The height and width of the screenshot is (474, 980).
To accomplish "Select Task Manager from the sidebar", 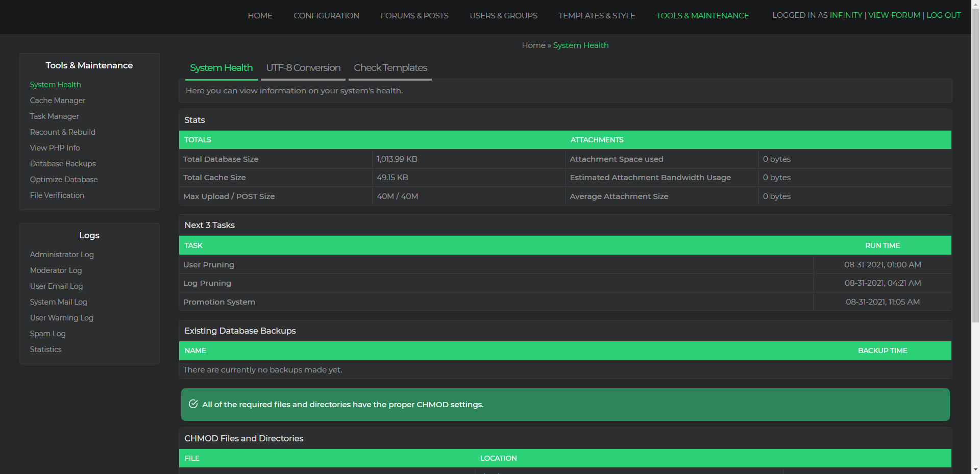I will tap(55, 116).
